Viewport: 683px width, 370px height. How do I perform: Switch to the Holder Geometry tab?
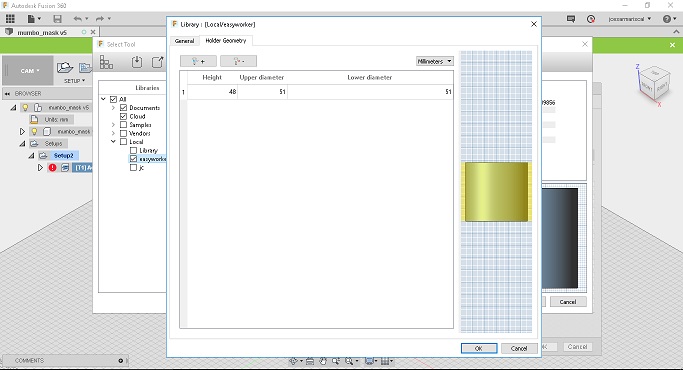click(x=226, y=41)
